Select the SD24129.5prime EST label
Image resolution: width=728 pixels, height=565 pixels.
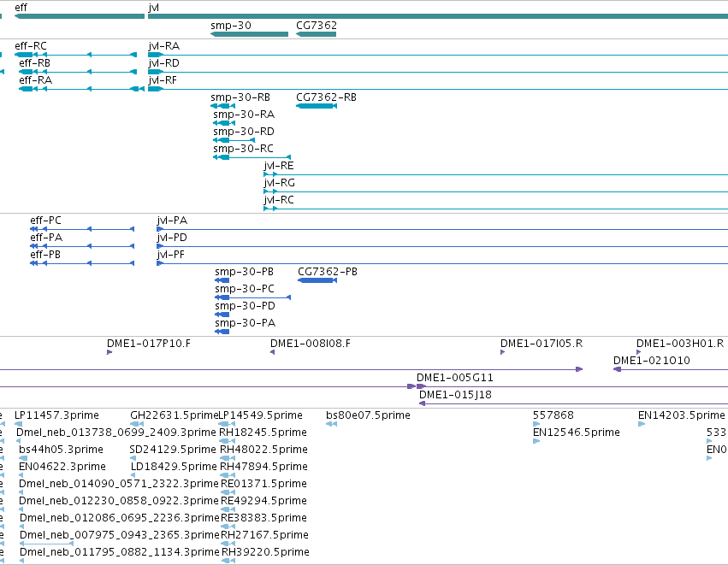coord(173,450)
